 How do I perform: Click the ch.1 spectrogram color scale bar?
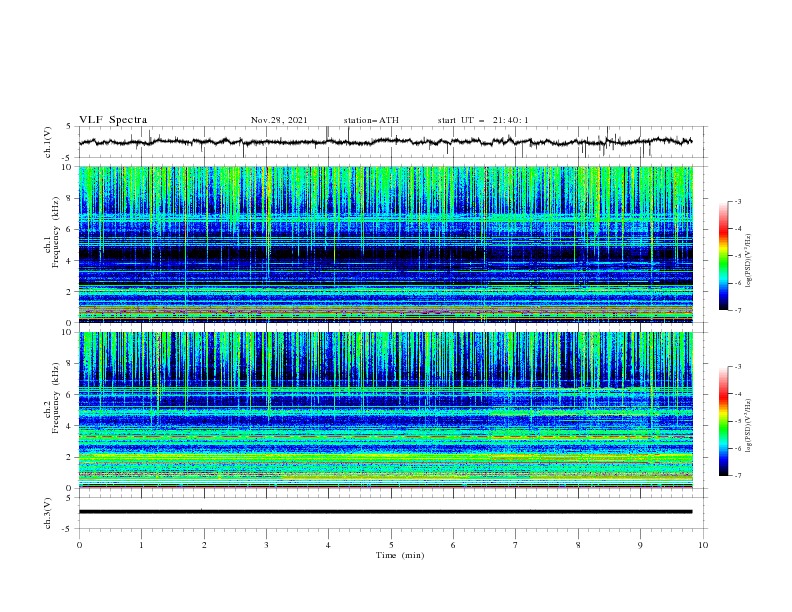724,256
